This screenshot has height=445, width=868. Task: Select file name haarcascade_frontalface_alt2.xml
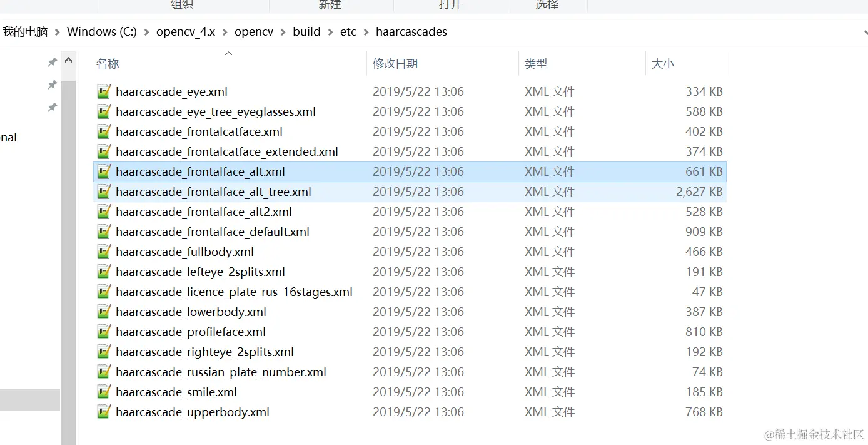pyautogui.click(x=204, y=212)
